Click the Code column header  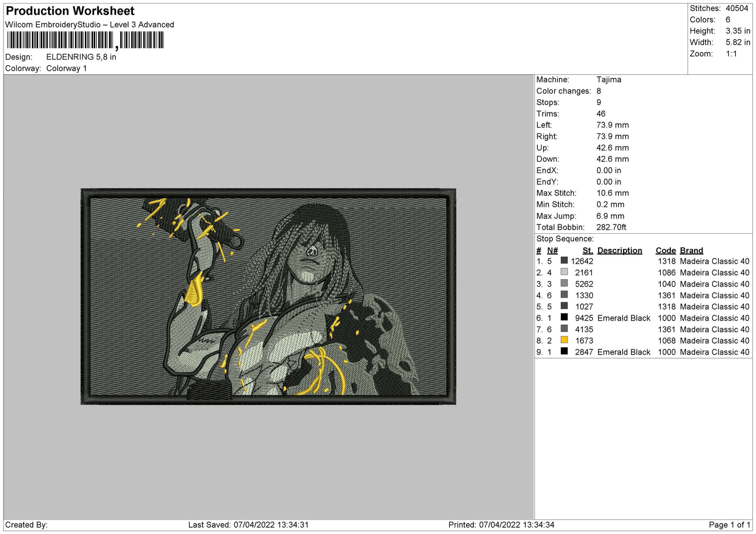(x=665, y=251)
